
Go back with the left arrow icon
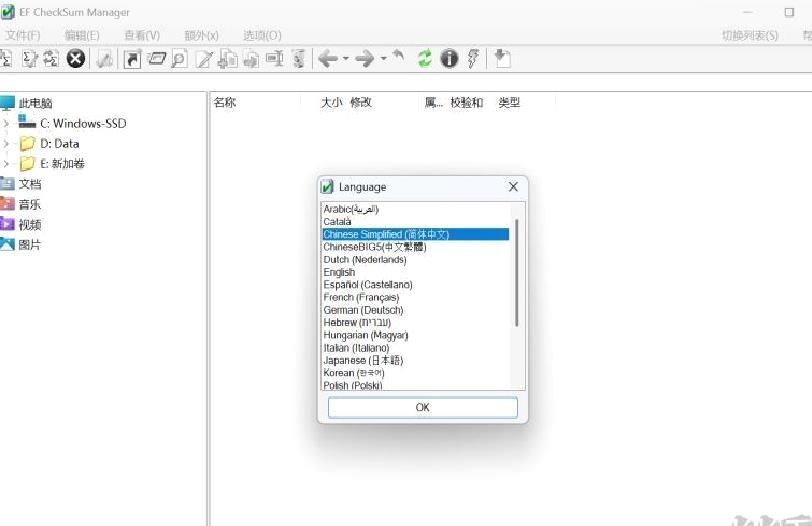tap(328, 59)
